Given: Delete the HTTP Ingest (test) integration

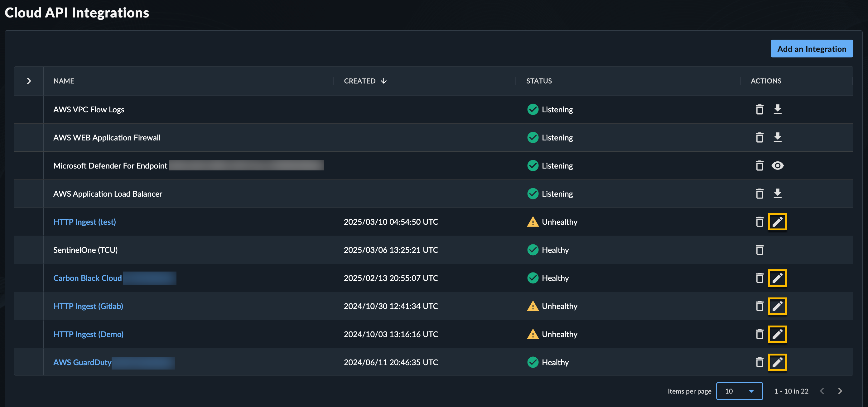Looking at the screenshot, I should 759,222.
